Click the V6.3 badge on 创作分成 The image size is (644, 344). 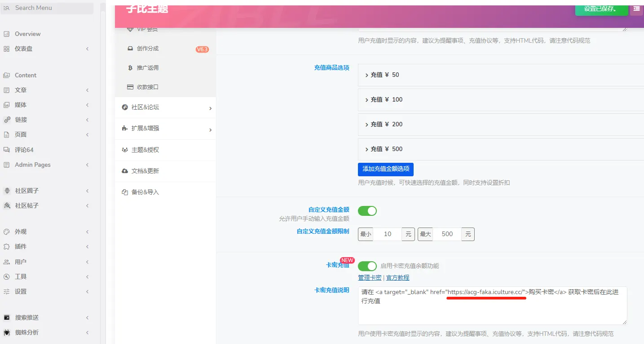pyautogui.click(x=202, y=49)
